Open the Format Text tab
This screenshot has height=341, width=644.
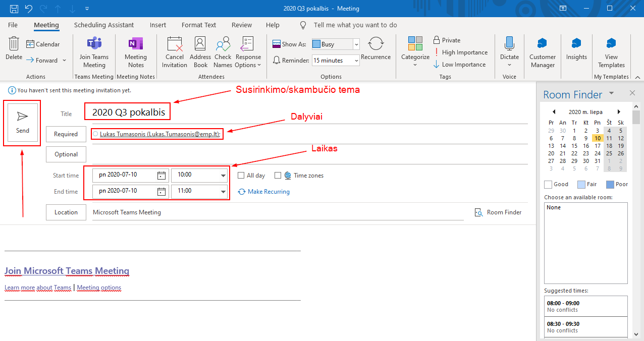[199, 25]
